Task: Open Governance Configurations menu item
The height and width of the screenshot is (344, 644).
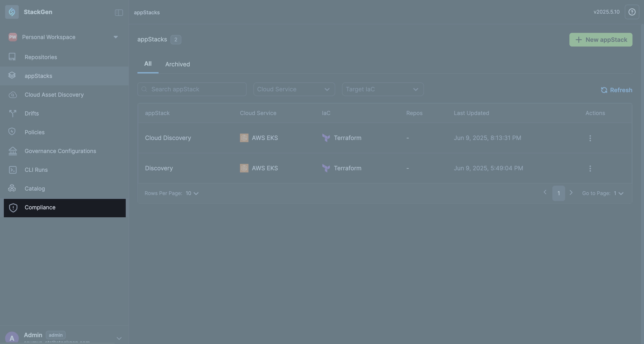Action: 64,151
